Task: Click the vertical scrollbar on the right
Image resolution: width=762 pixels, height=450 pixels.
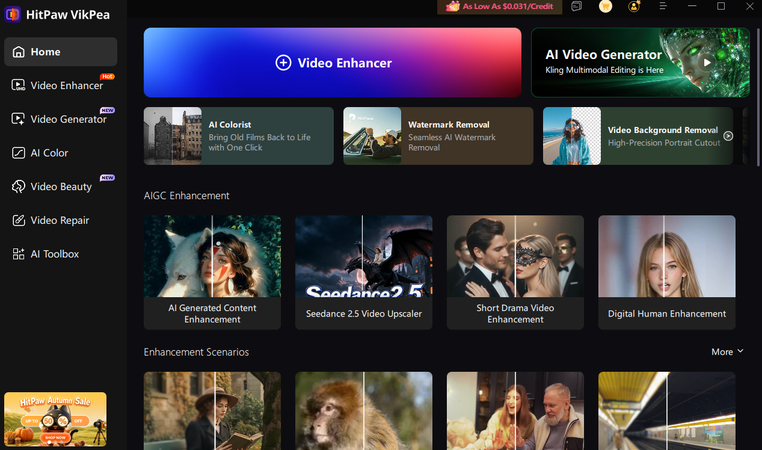Action: (758, 97)
